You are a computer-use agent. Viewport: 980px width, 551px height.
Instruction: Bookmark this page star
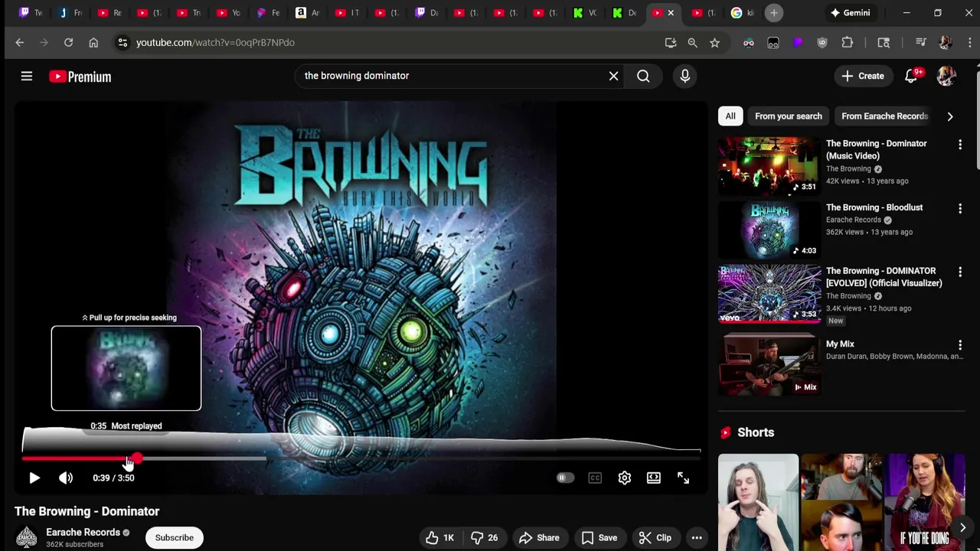tap(714, 43)
